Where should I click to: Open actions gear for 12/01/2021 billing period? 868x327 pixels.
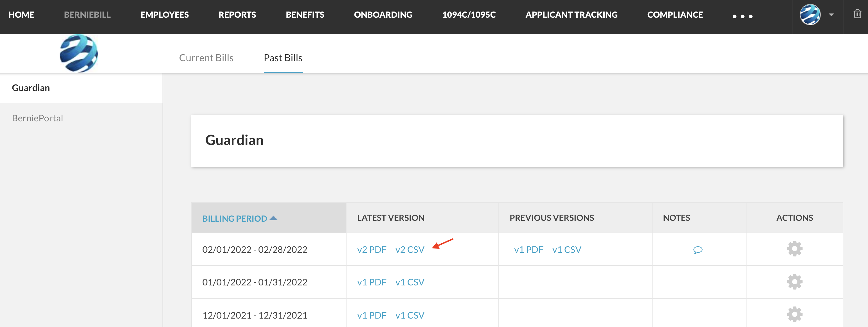point(795,315)
